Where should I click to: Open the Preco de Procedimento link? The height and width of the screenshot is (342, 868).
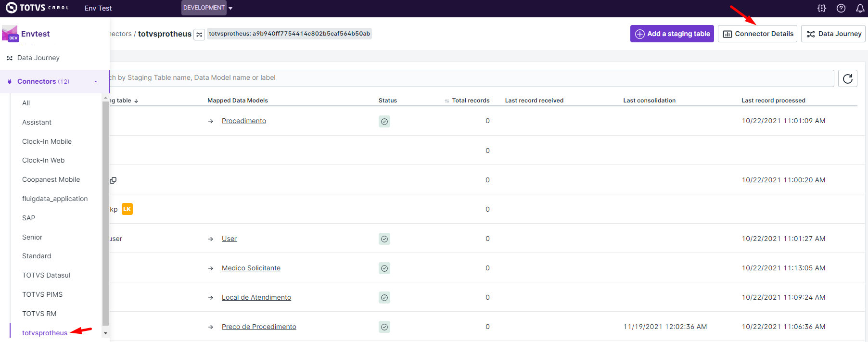[x=259, y=327]
